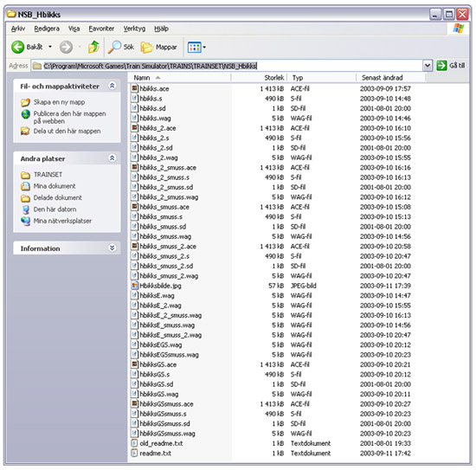Viewport: 476px width, 470px height.
Task: Expand the address bar dropdown
Action: tap(428, 65)
